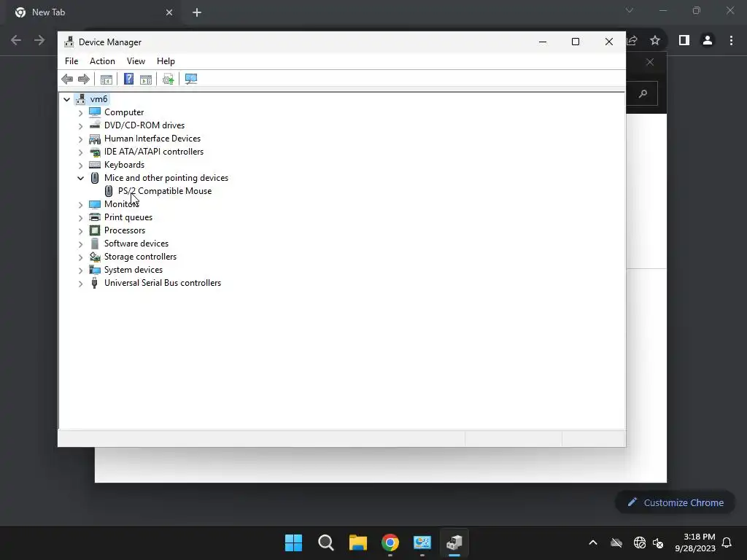Select the Keyboards category icon
The height and width of the screenshot is (560, 747).
coord(95,165)
